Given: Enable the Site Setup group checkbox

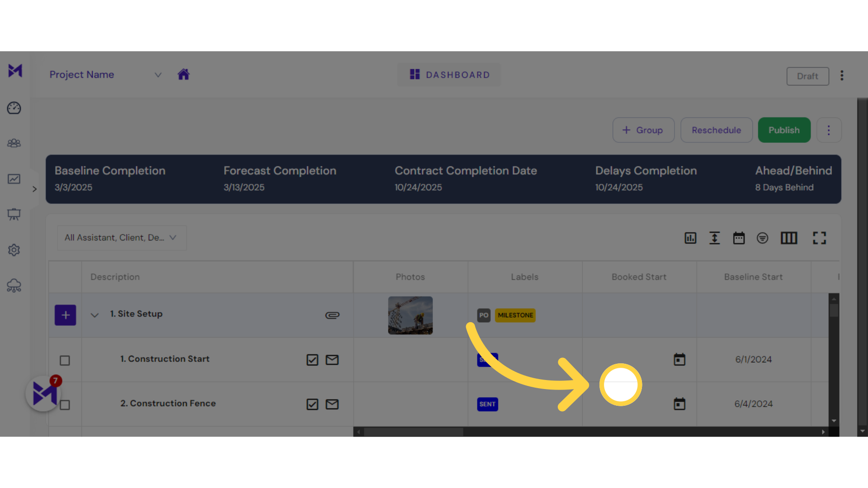Looking at the screenshot, I should [x=64, y=314].
